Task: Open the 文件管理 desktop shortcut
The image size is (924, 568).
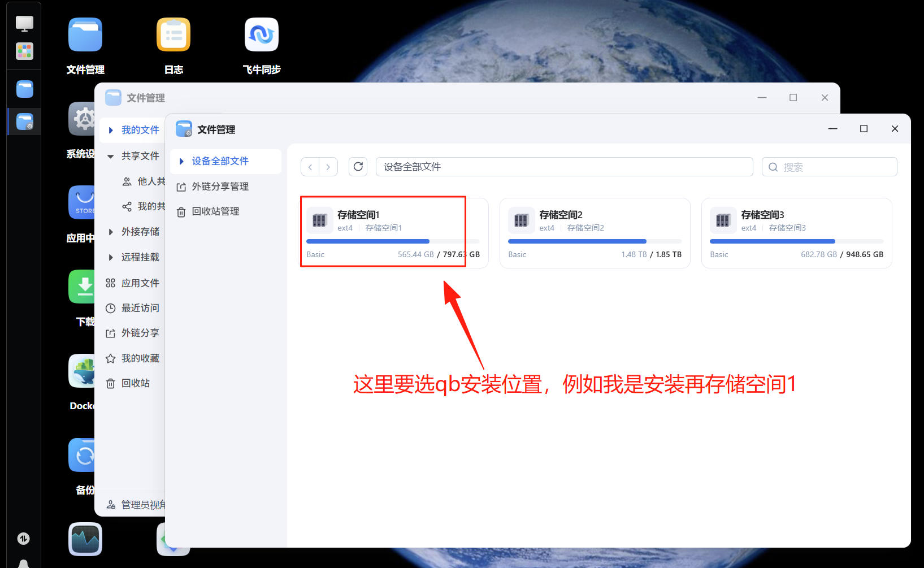Action: (x=85, y=35)
